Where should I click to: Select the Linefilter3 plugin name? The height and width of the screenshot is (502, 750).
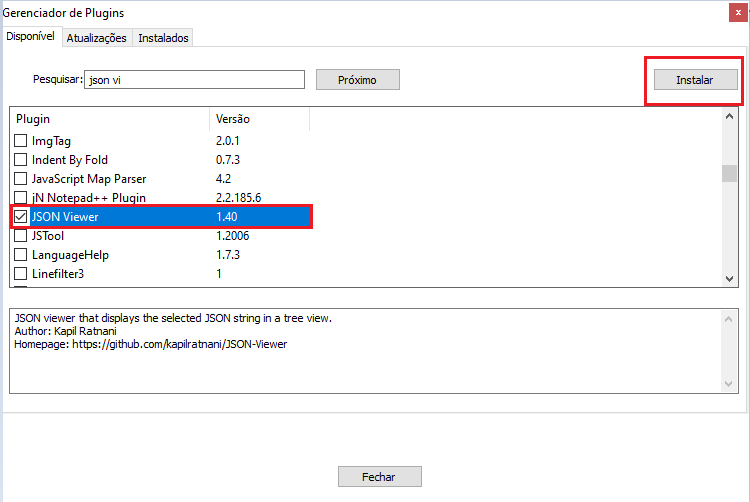(58, 274)
